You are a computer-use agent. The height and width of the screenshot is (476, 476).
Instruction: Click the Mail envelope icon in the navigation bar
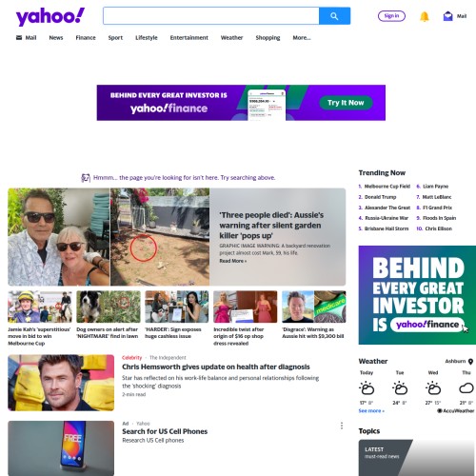[19, 38]
